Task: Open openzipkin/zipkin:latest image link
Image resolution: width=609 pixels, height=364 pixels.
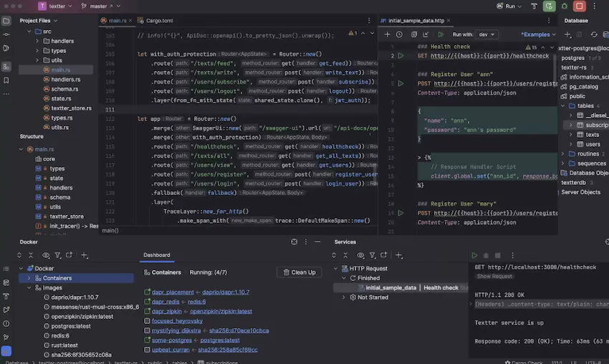Action: tap(221, 312)
